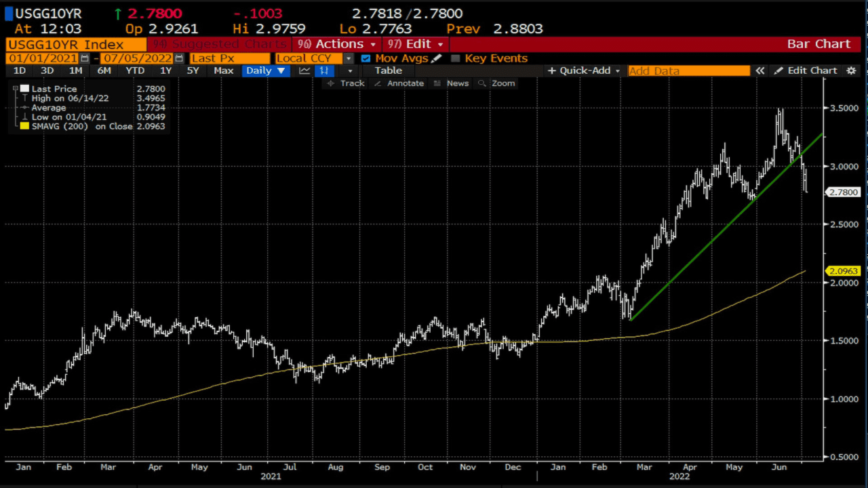Activate the Track crosshair tool
Screen dimensions: 868x488
pos(345,83)
